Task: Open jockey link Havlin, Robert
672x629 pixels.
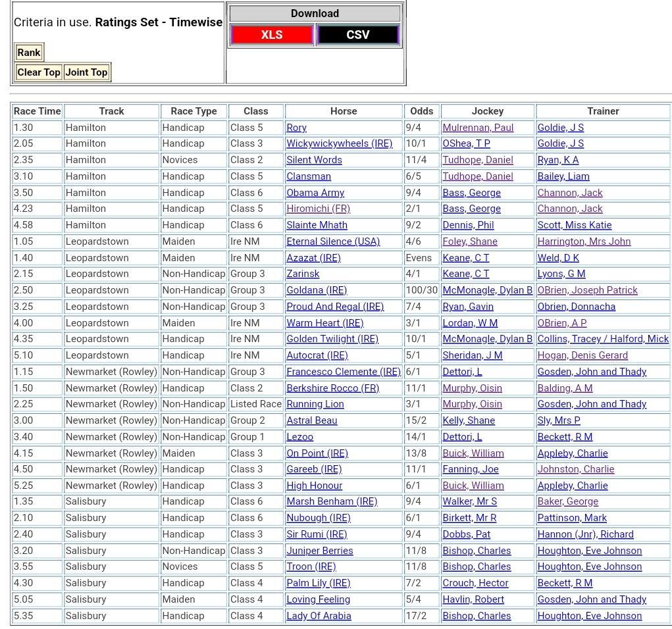Action: click(473, 599)
